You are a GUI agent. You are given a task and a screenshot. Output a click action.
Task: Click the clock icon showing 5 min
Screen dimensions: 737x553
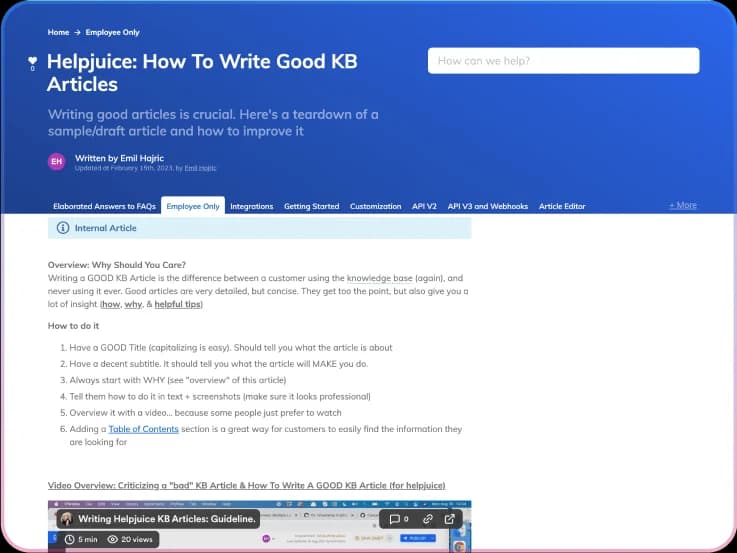point(69,539)
